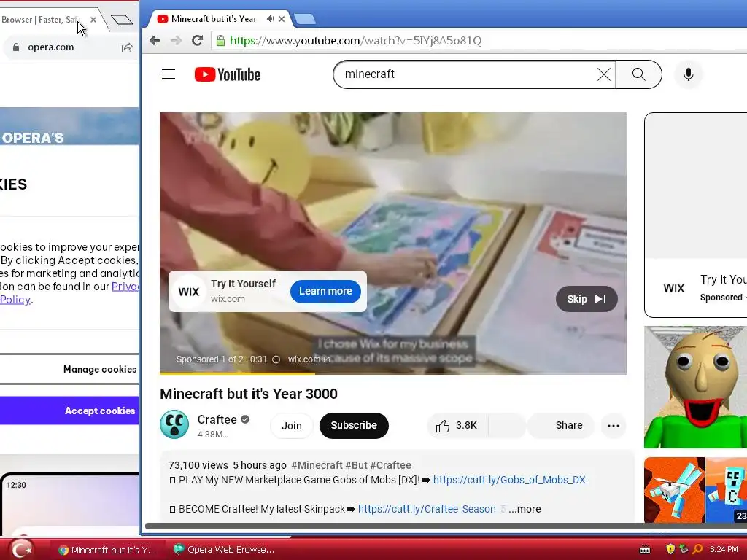This screenshot has width=747, height=560.
Task: Open a new tab in the Opera window
Action: click(x=122, y=20)
